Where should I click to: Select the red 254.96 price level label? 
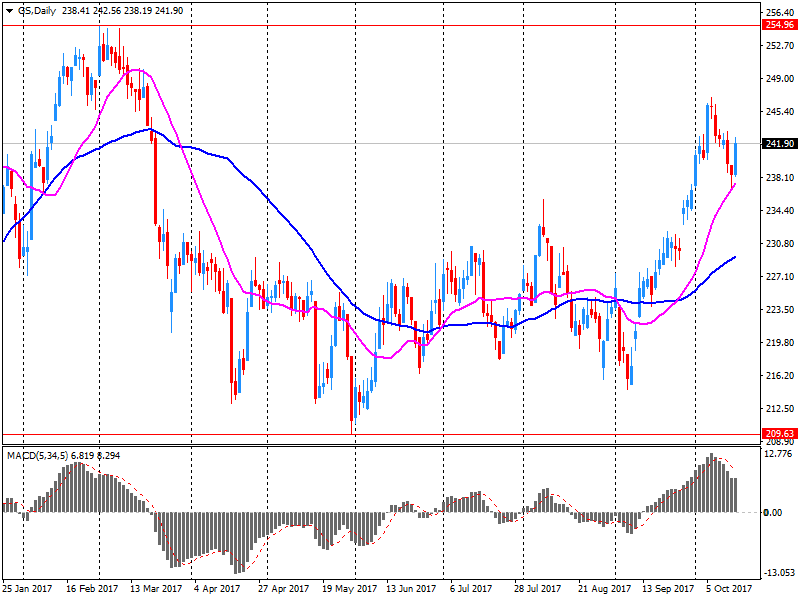click(780, 25)
